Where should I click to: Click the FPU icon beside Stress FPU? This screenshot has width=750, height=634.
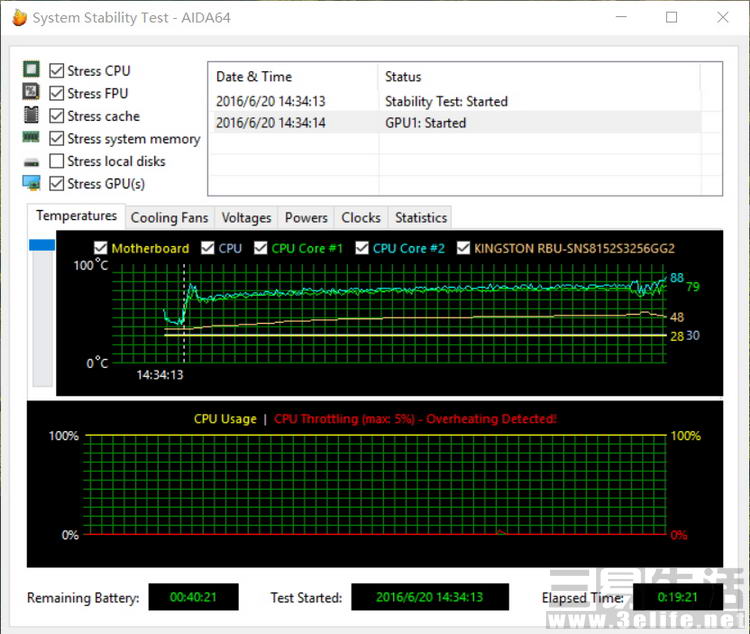32,91
